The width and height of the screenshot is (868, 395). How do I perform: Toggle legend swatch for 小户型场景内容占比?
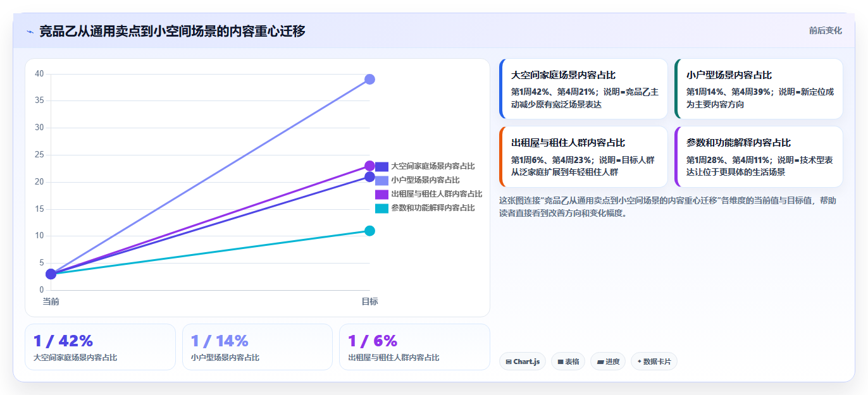click(x=381, y=180)
